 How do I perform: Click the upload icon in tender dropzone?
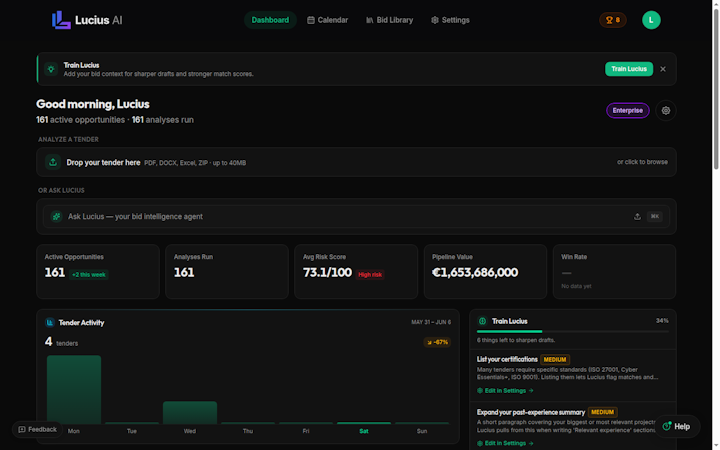click(x=53, y=162)
